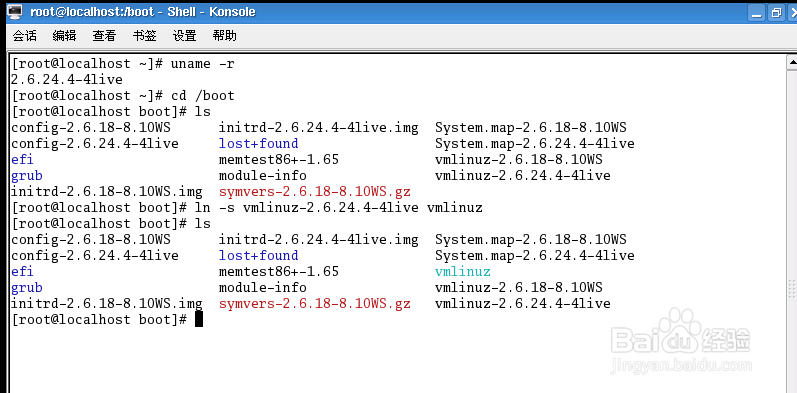Viewport: 797px width, 393px height.
Task: Restore down the Konsole window
Action: [776, 12]
